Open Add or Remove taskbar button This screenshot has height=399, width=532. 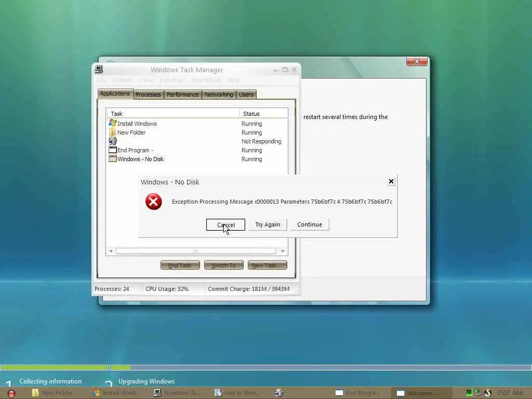[237, 393]
